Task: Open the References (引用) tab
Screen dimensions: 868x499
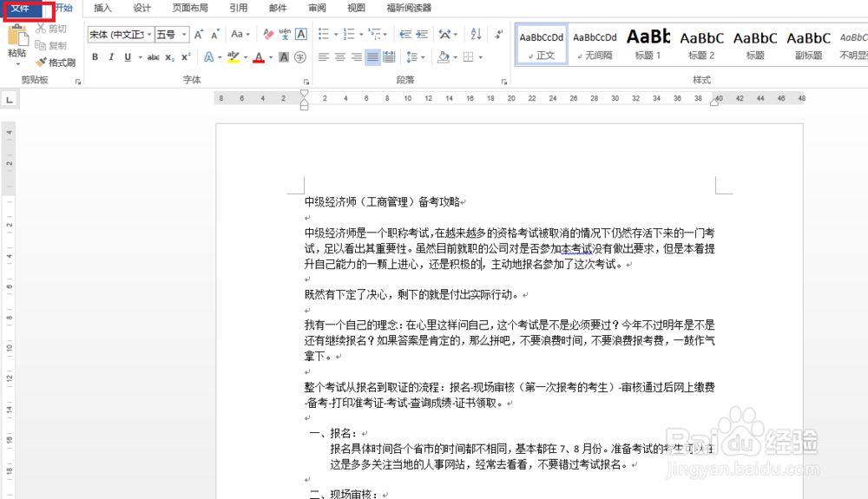Action: [239, 8]
